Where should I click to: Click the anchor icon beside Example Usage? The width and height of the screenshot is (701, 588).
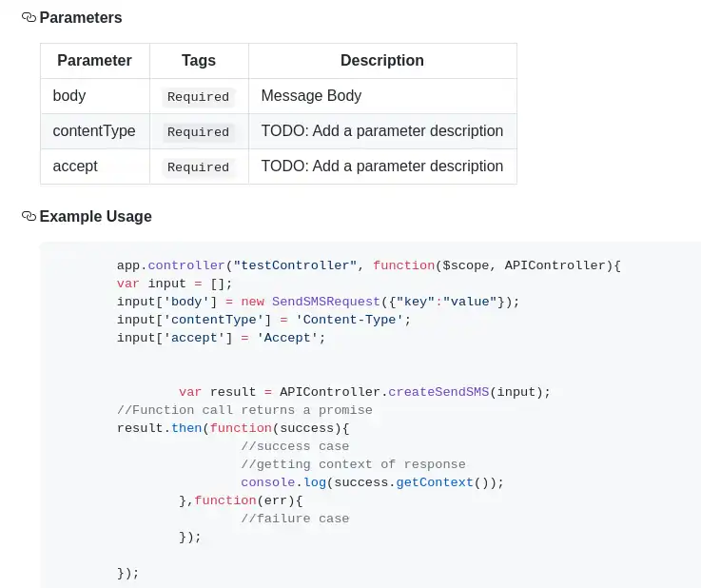pyautogui.click(x=29, y=216)
